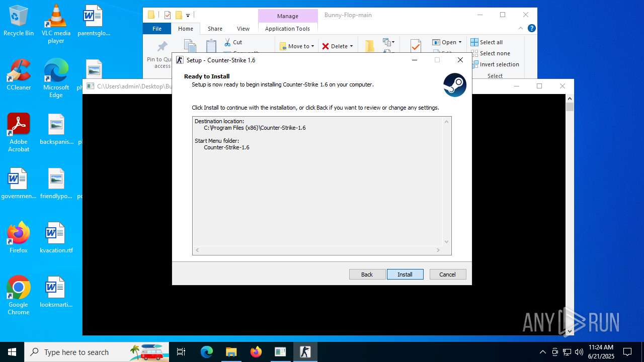Select Adobe Acrobat desktop icon
The image size is (644, 362).
pyautogui.click(x=19, y=132)
